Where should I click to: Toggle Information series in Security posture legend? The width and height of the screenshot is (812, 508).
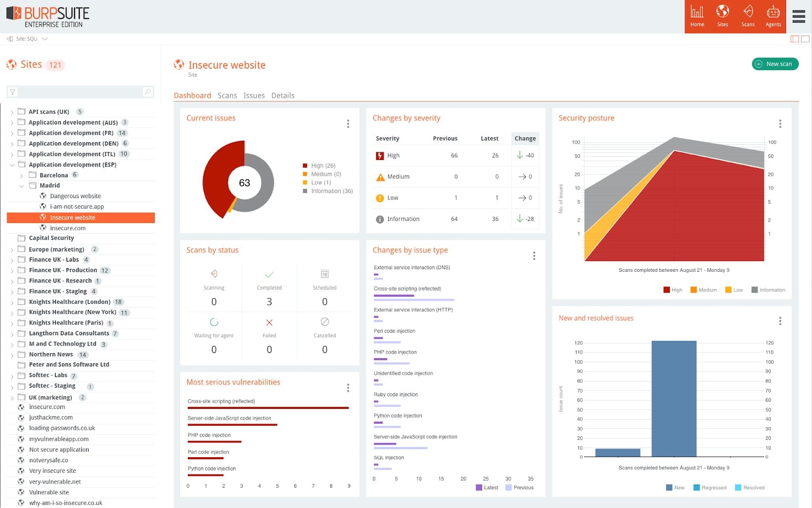(768, 290)
